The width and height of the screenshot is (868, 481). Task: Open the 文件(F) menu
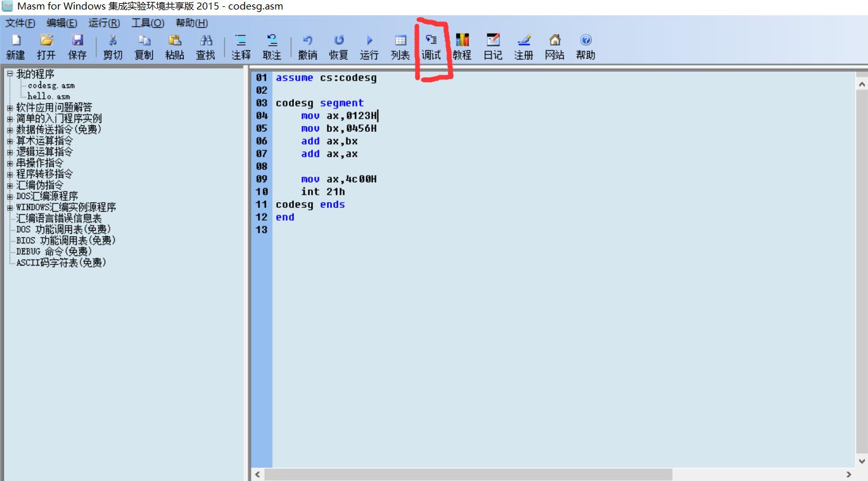pyautogui.click(x=20, y=23)
